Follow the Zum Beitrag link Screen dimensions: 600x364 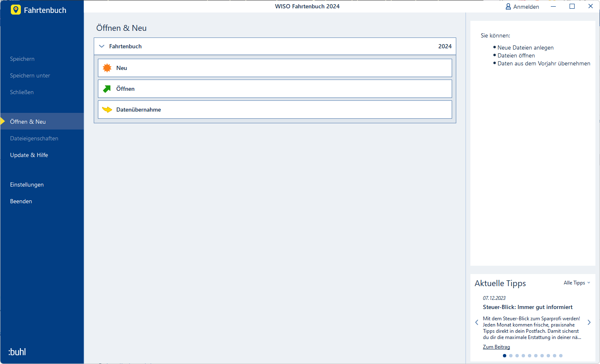click(496, 347)
